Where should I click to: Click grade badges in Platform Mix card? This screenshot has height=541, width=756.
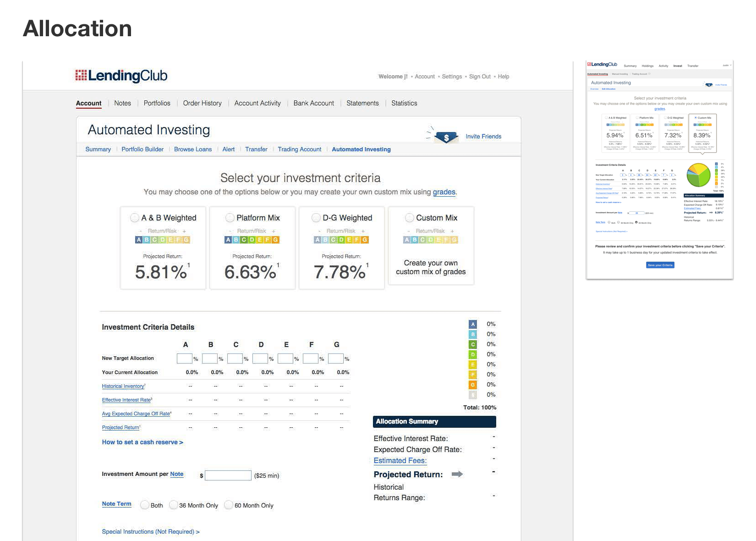click(x=252, y=240)
